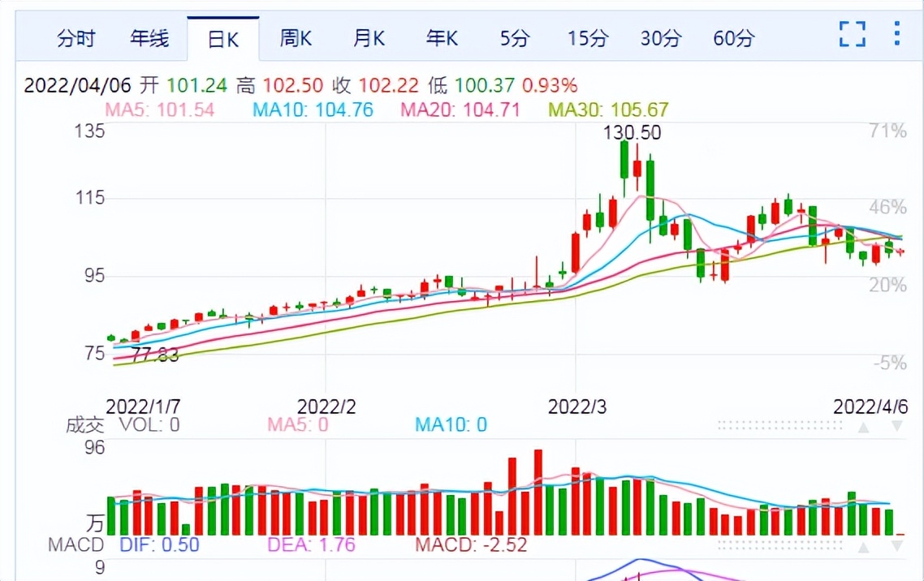
Task: Click the up triangle in volume panel
Action: (x=863, y=427)
